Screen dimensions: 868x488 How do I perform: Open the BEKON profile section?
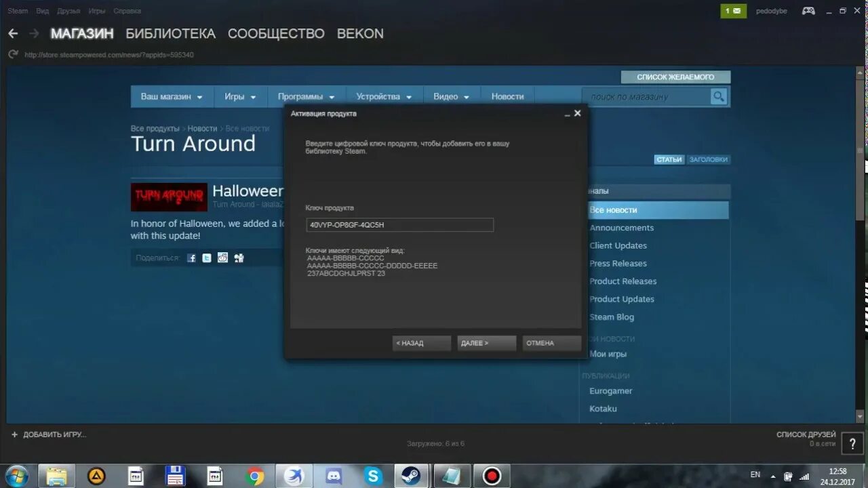pyautogui.click(x=360, y=33)
